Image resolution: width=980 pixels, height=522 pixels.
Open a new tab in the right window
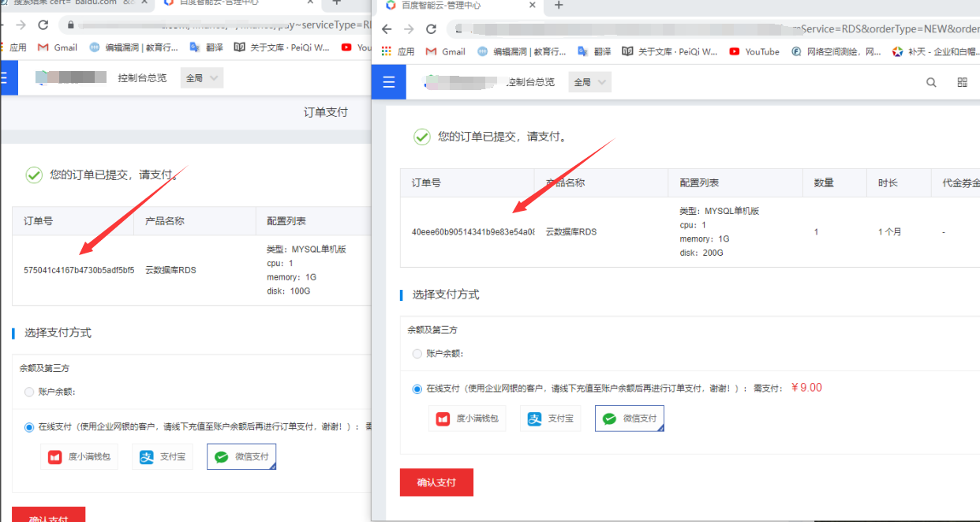[x=559, y=6]
